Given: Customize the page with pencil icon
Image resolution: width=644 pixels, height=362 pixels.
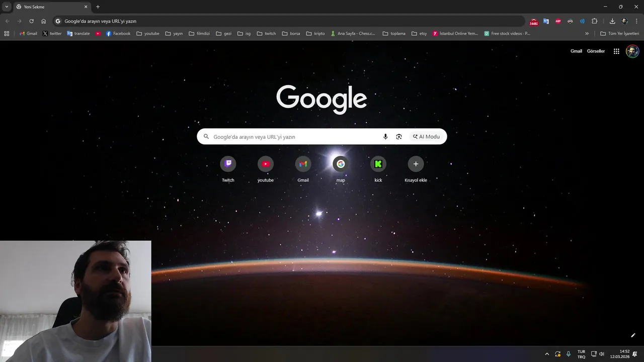Looking at the screenshot, I should coord(633,335).
